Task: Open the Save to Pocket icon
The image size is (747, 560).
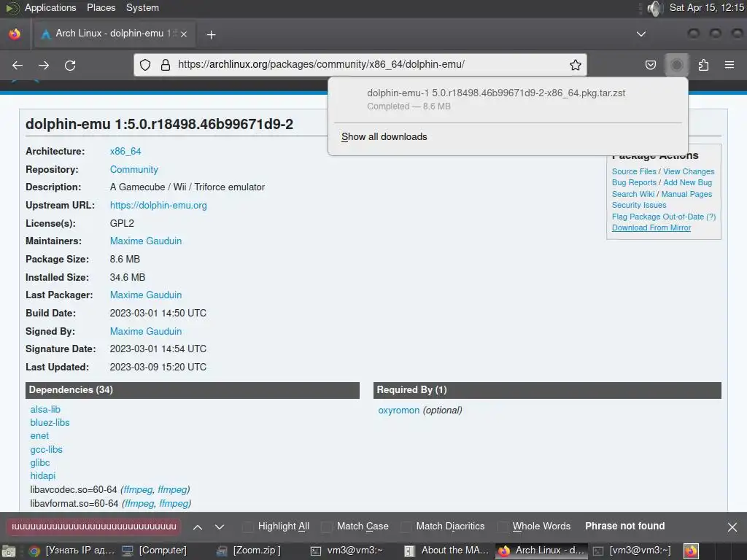Action: coord(650,65)
